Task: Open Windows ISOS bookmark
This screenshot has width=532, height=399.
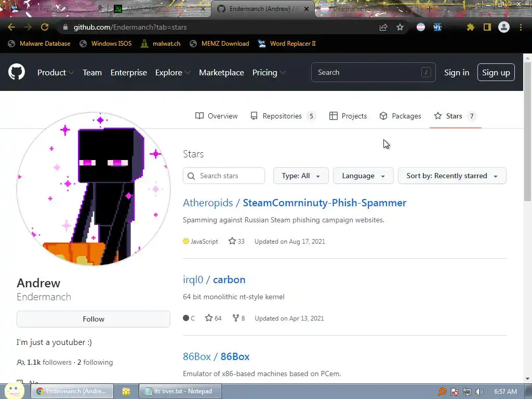Action: (105, 44)
